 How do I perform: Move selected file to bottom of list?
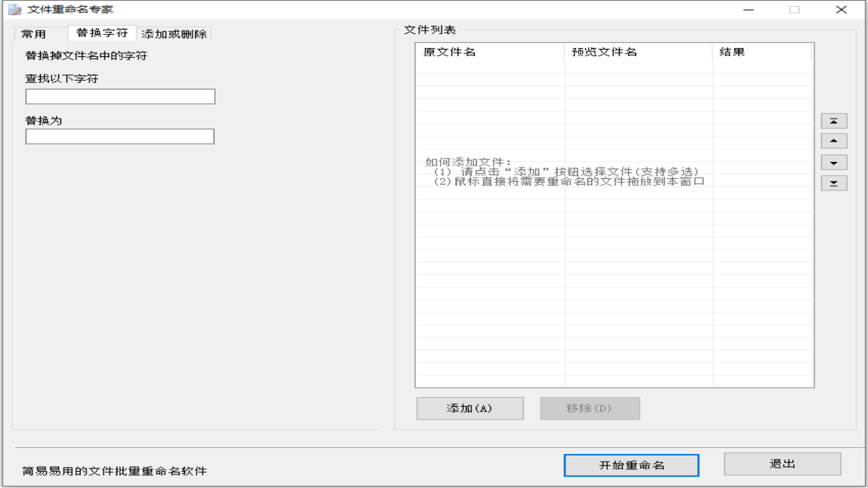(x=833, y=182)
